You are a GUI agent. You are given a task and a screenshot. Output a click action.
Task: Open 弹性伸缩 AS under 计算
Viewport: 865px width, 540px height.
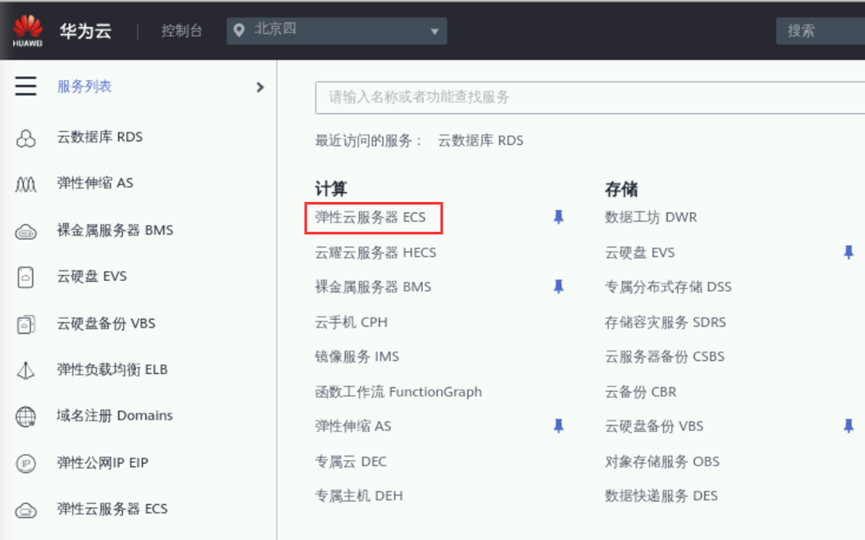(x=353, y=426)
